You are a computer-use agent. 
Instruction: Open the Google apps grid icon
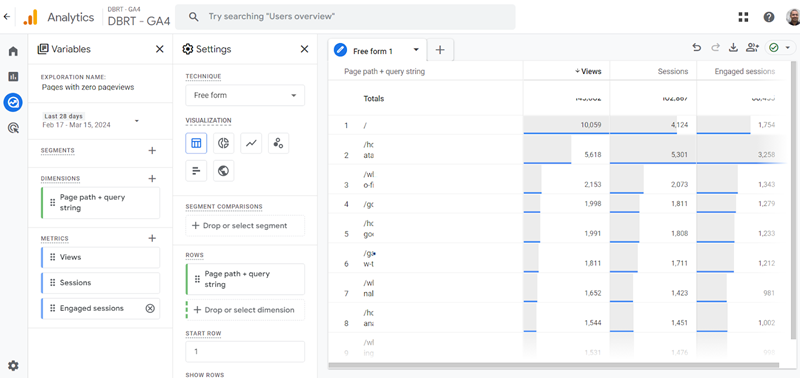click(743, 17)
